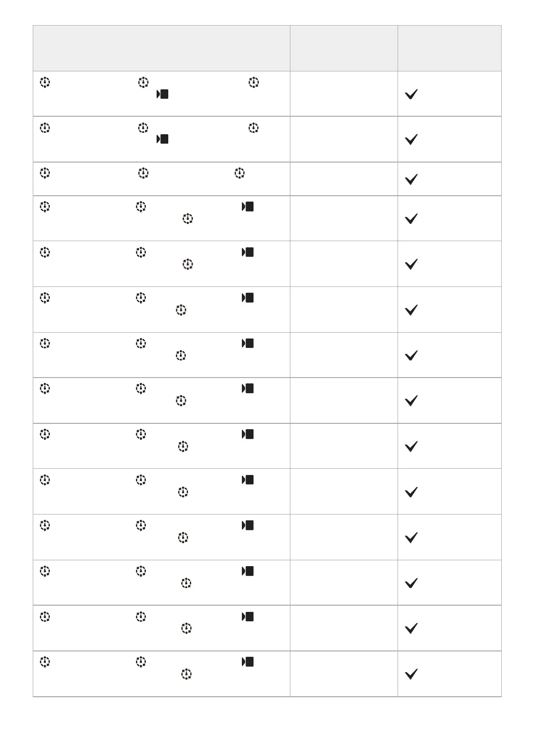Select the movie camera icon in the second row
This screenshot has height=756, width=534.
click(x=162, y=139)
